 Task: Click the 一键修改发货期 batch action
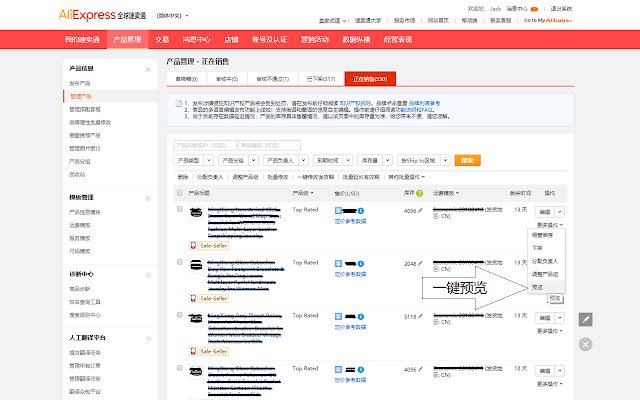pyautogui.click(x=316, y=177)
